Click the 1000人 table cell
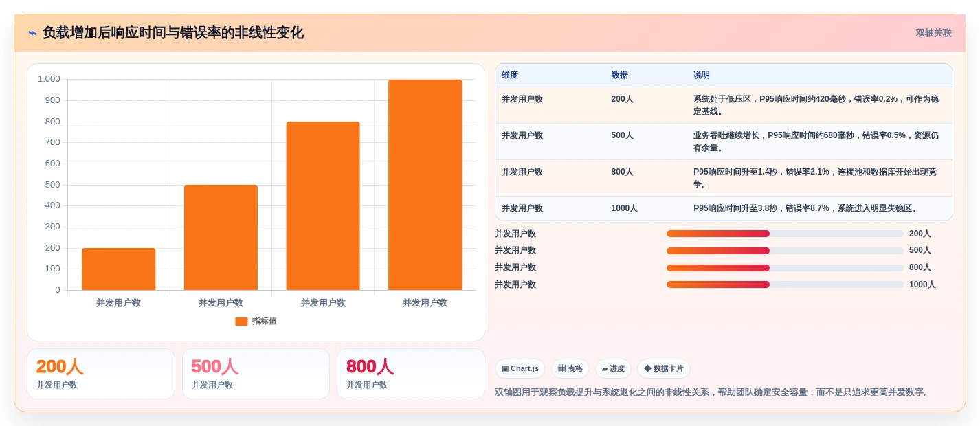Screen dimensions: 980x426 [625, 208]
